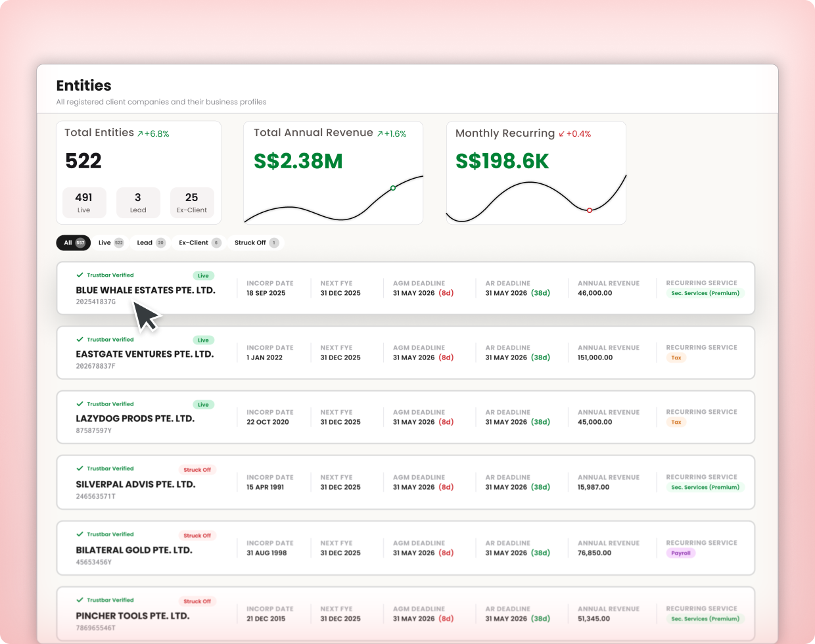Open the Total Annual Revenue card
This screenshot has width=815, height=644.
[333, 172]
